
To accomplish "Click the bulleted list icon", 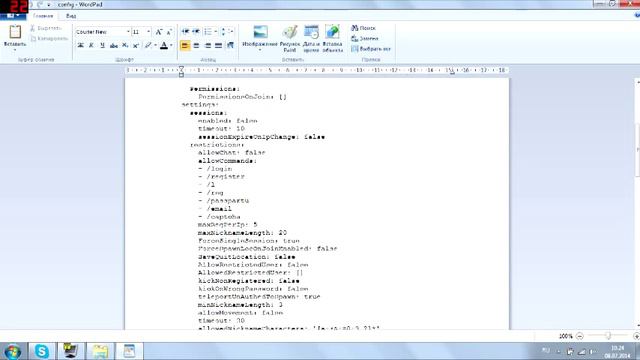I will [208, 31].
